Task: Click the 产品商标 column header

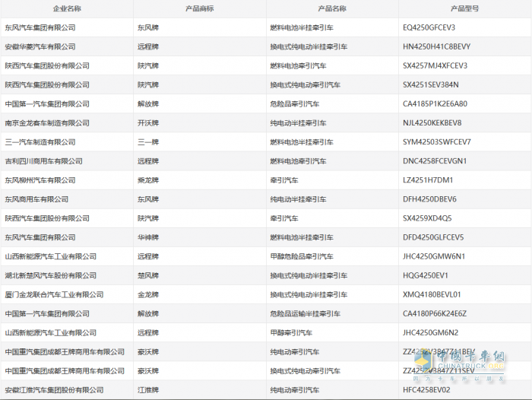Action: [x=199, y=8]
